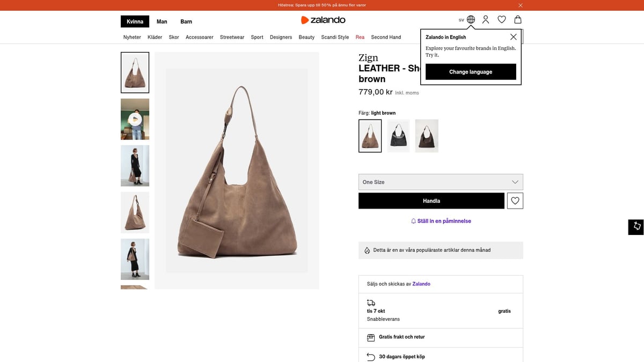Close the Zalando in English popup
644x362 pixels.
pyautogui.click(x=514, y=37)
